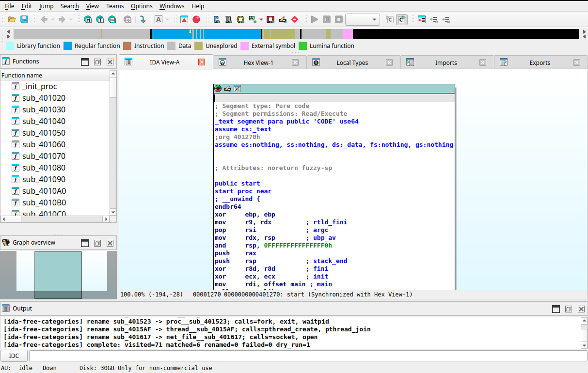Select sub_401050 in Functions list
This screenshot has width=588, height=373.
click(44, 133)
